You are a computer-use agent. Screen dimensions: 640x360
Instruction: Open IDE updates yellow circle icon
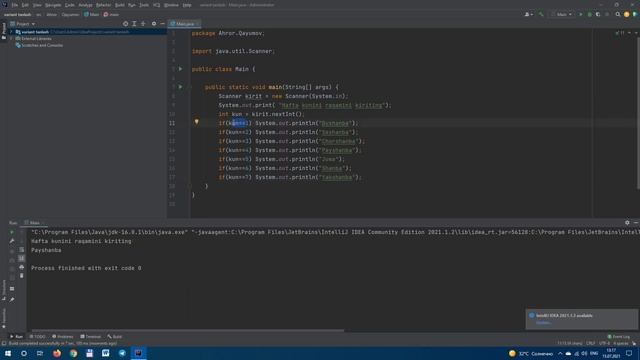coord(627,14)
